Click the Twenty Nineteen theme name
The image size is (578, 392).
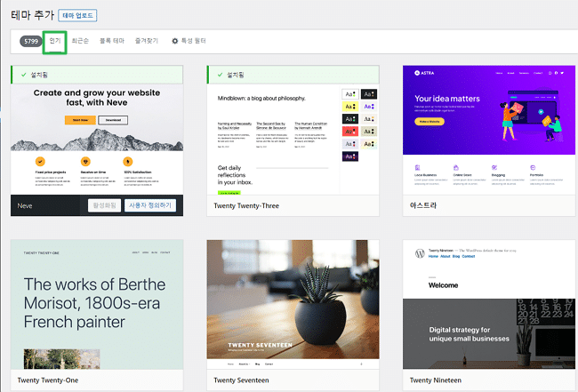(x=436, y=380)
